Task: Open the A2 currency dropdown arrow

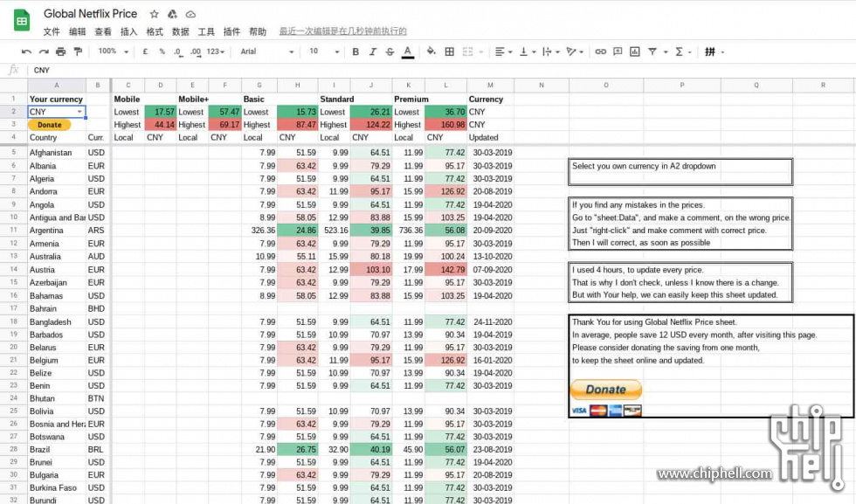Action: click(x=79, y=112)
